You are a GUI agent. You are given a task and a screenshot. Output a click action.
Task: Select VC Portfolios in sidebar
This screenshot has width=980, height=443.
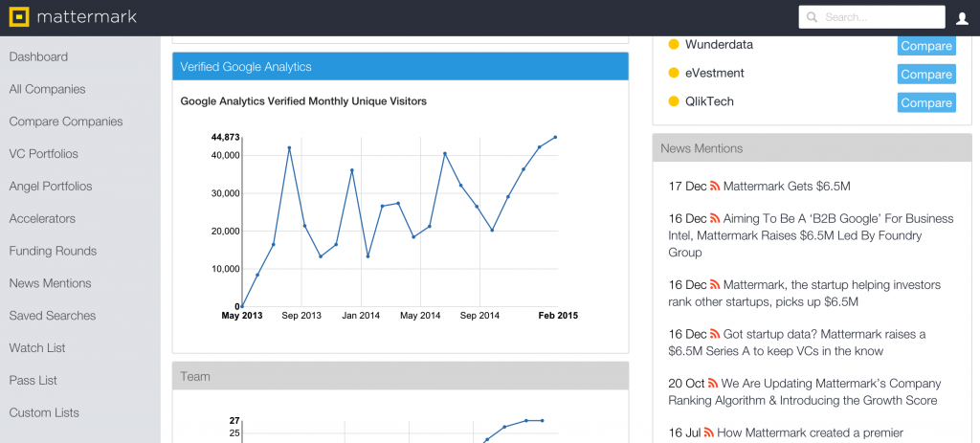44,154
